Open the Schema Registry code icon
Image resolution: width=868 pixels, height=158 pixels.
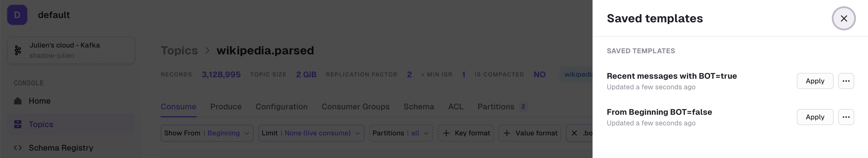(x=18, y=148)
